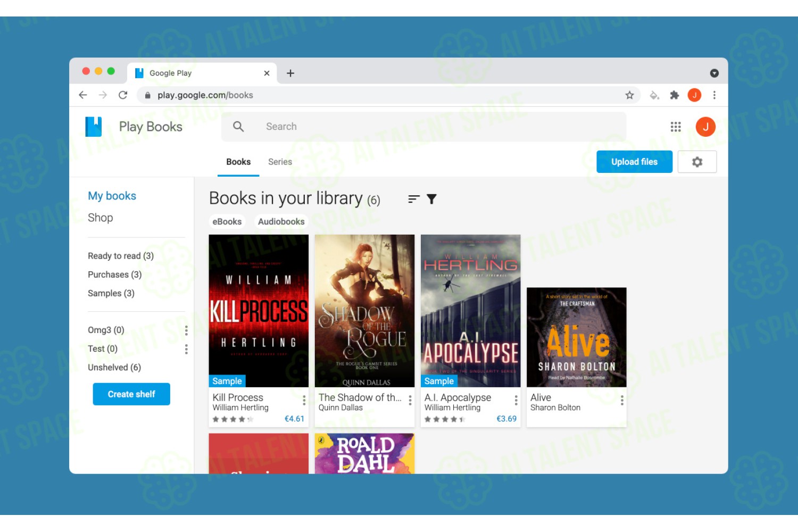
Task: Click the Create shelf button
Action: (x=131, y=394)
